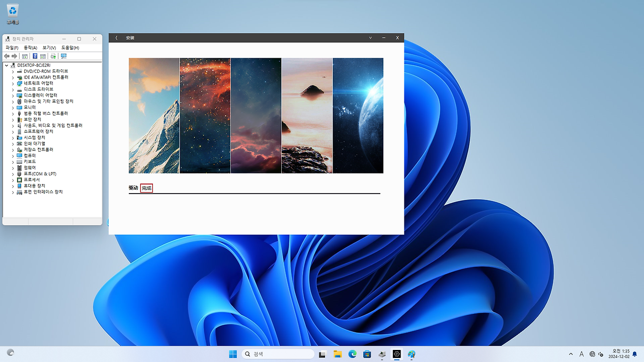The image size is (644, 362).
Task: Open the 보기(V) menu in Device Manager
Action: click(49, 48)
